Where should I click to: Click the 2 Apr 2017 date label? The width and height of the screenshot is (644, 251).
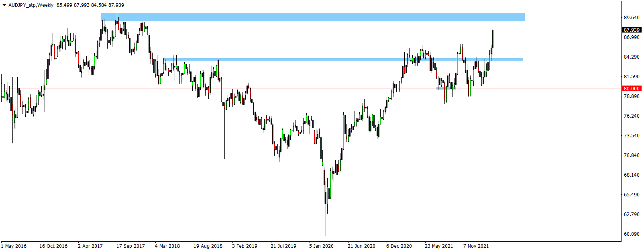point(90,246)
